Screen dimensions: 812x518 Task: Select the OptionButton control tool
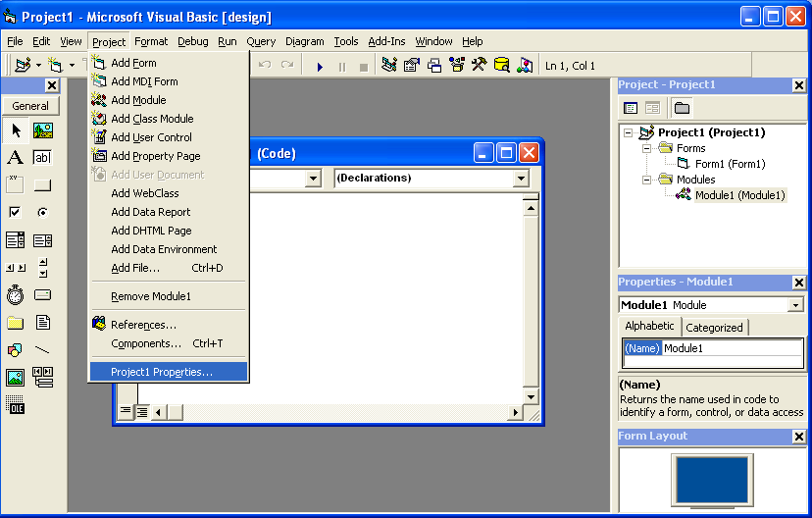(42, 212)
